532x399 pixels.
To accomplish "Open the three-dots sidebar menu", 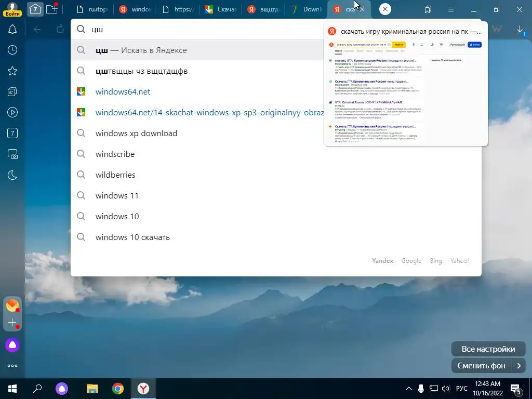I will point(12,366).
